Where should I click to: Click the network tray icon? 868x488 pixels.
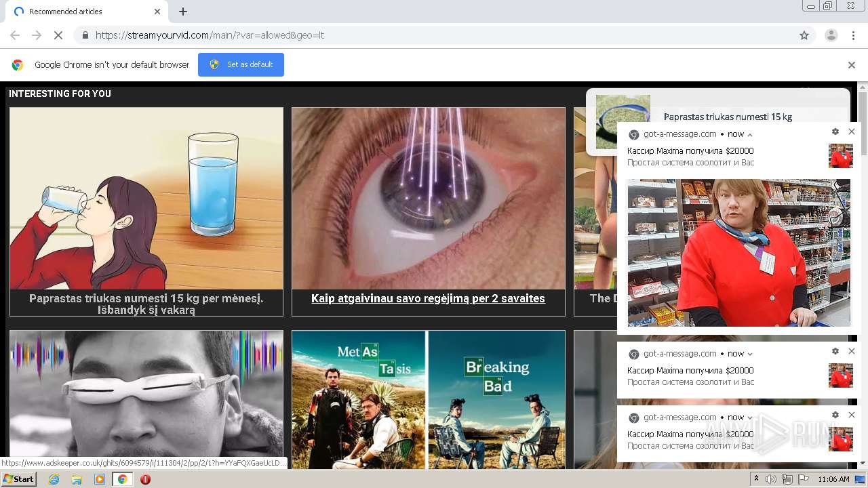(x=787, y=479)
